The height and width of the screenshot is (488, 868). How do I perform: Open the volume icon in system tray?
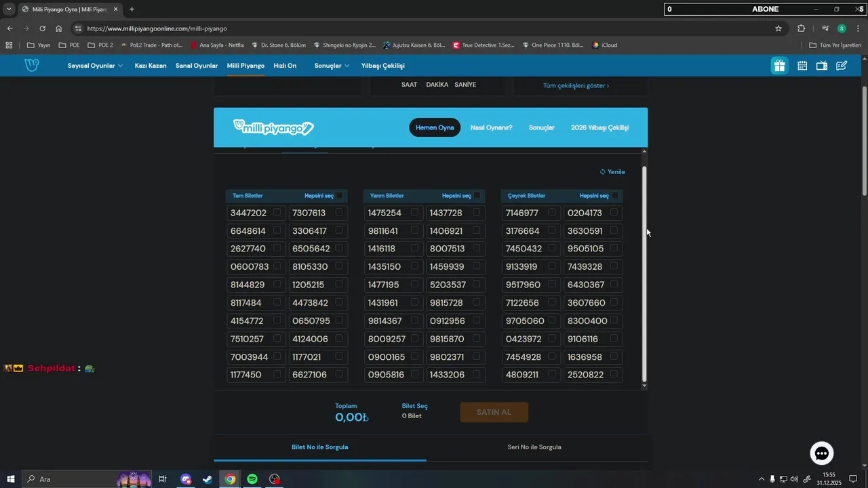click(x=794, y=479)
